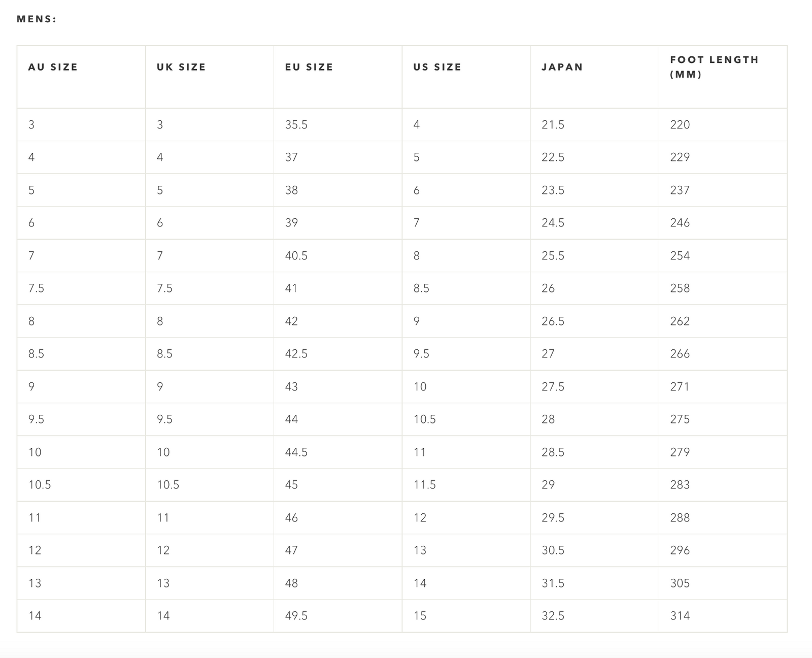
Task: Select the EU size 44.5 cell
Action: point(296,452)
